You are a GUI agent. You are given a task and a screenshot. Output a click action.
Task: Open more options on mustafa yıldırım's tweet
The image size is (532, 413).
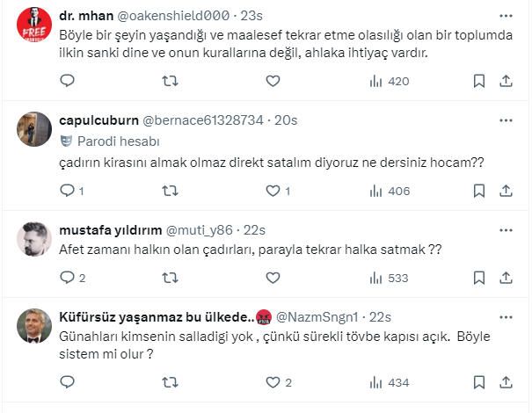[x=506, y=229]
